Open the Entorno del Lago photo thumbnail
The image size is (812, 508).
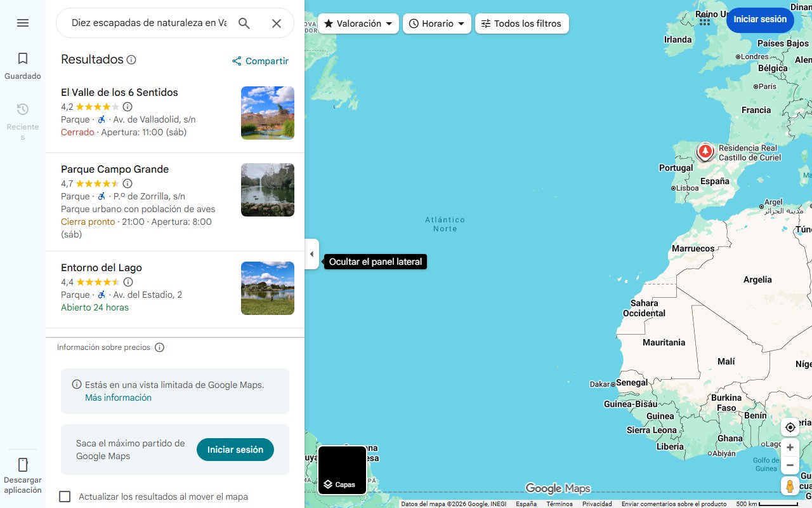pos(267,288)
